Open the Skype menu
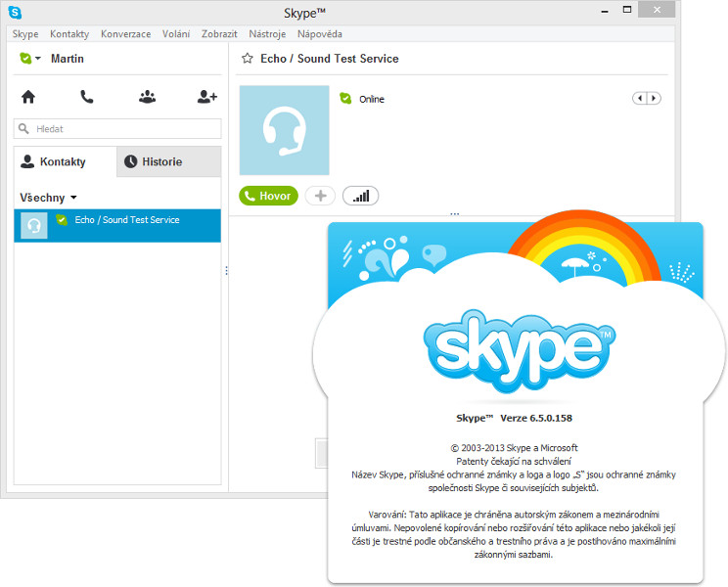728x587 pixels. [25, 34]
